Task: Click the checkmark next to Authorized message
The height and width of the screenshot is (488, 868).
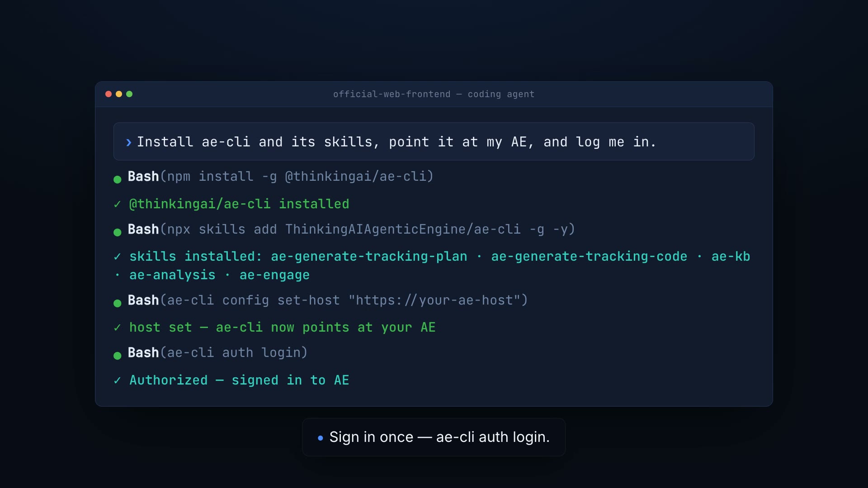Action: pyautogui.click(x=118, y=380)
